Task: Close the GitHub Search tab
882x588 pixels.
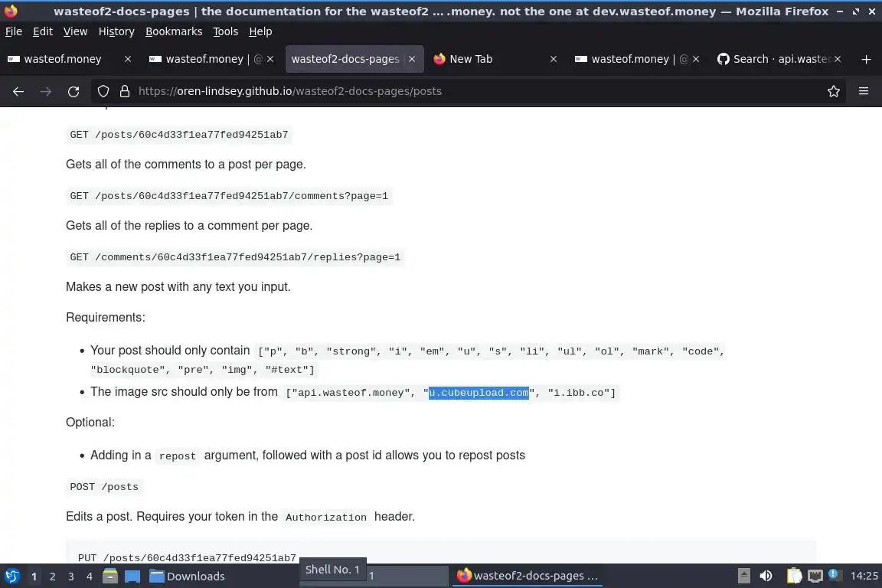Action: click(838, 59)
